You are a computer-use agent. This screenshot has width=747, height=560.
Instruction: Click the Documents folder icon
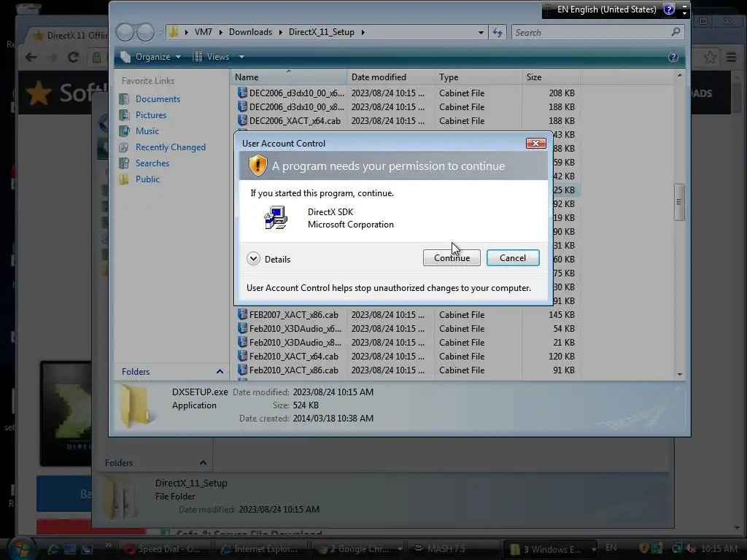tap(124, 99)
